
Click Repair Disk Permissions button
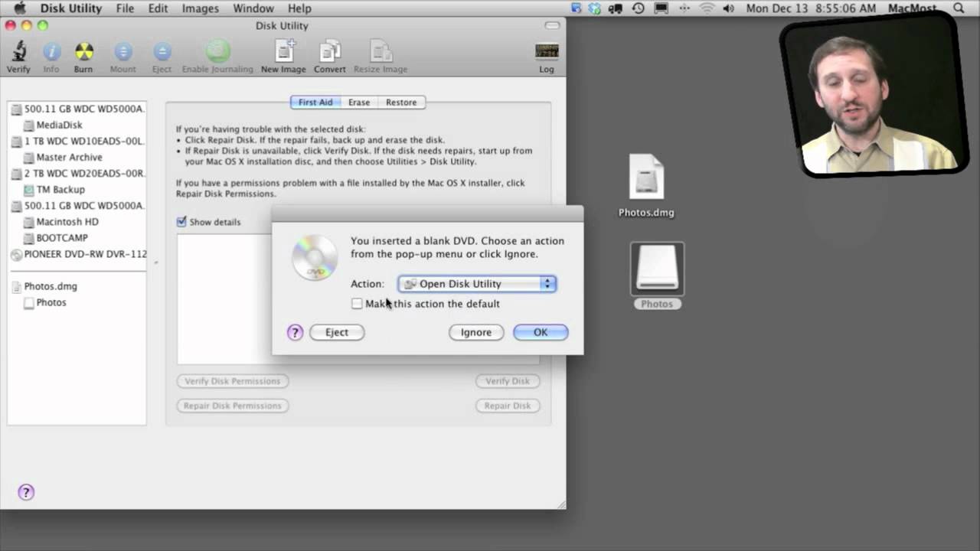[232, 406]
